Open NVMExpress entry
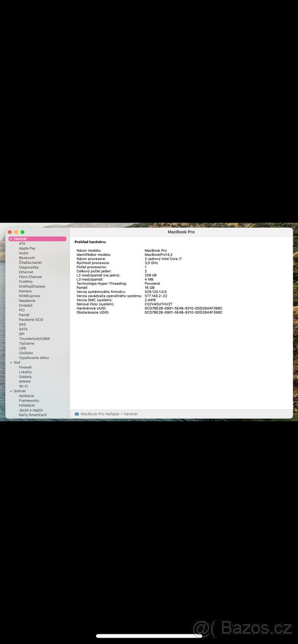 (30, 296)
